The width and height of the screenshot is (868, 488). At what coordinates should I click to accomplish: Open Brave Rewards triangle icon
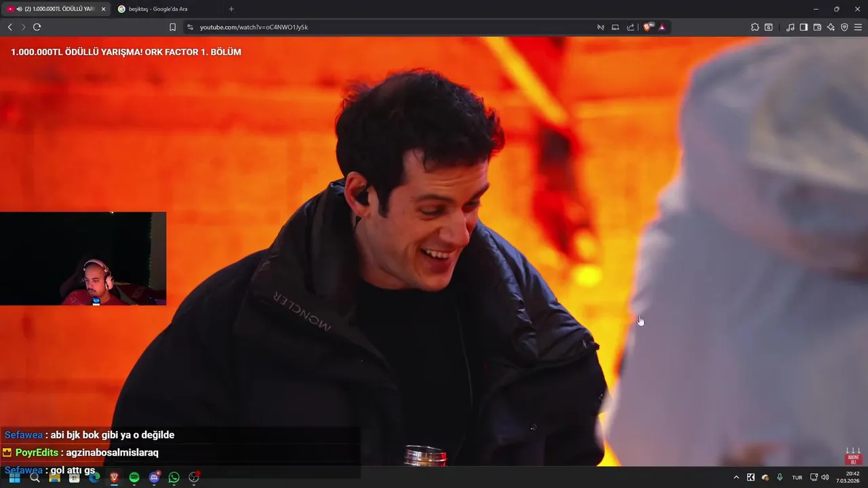pyautogui.click(x=662, y=27)
